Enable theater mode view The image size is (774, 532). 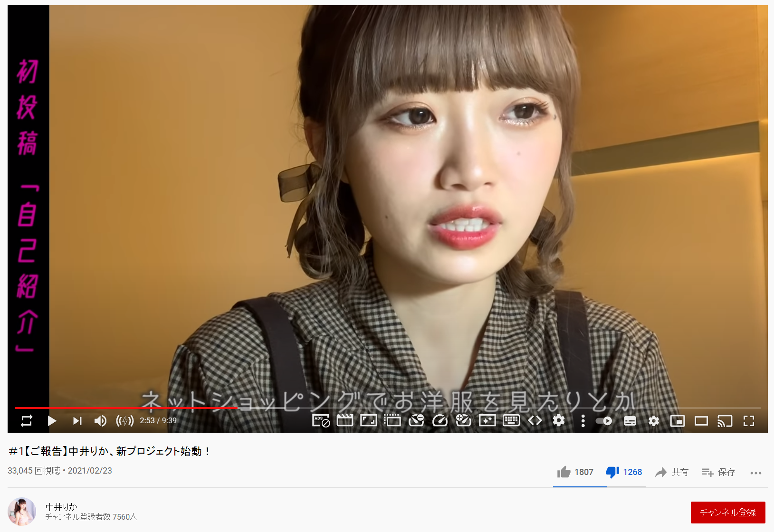(x=701, y=421)
